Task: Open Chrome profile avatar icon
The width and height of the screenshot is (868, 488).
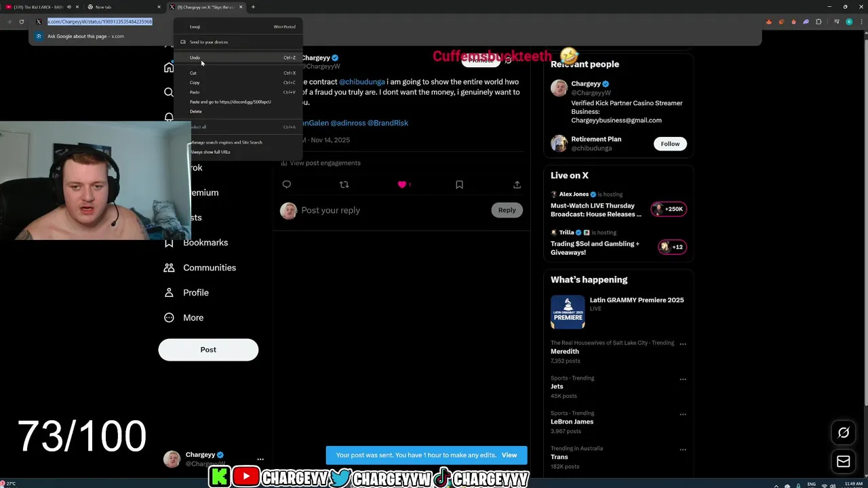Action: click(x=848, y=22)
